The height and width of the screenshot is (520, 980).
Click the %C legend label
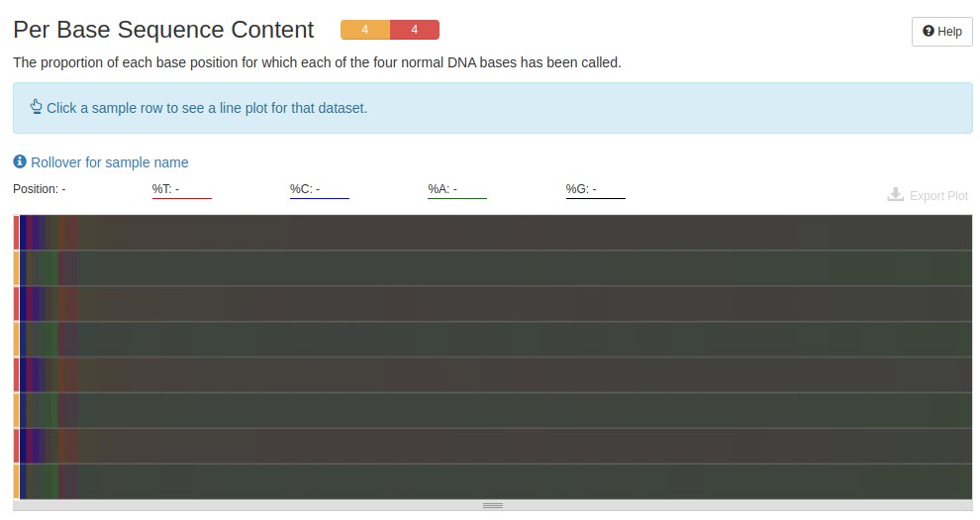[305, 189]
